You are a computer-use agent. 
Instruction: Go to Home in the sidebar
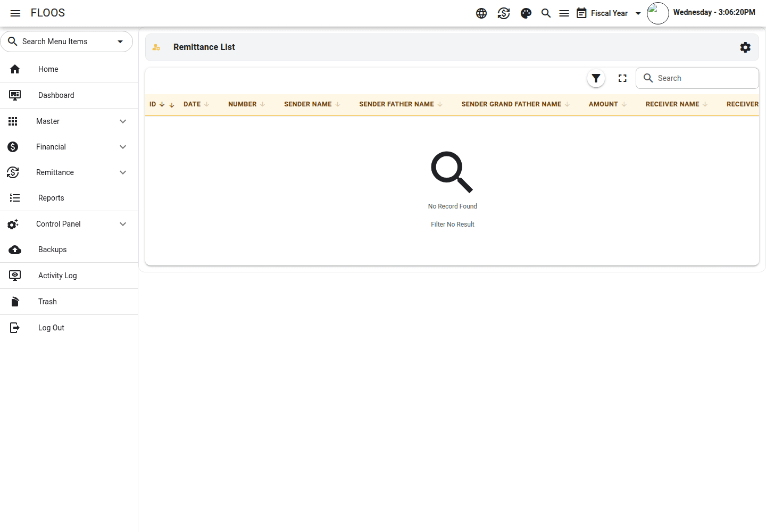[x=69, y=69]
